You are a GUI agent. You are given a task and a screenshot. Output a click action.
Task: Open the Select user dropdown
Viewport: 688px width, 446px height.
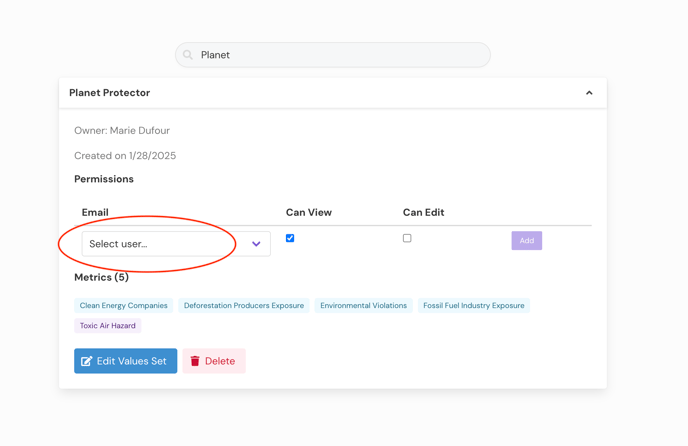pyautogui.click(x=176, y=244)
